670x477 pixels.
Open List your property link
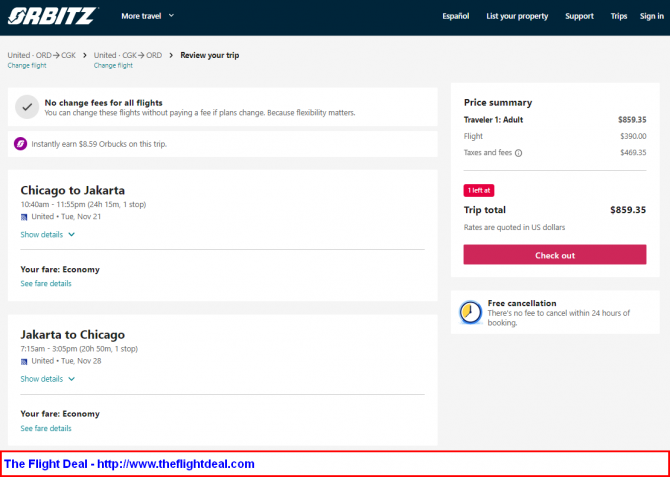click(517, 16)
